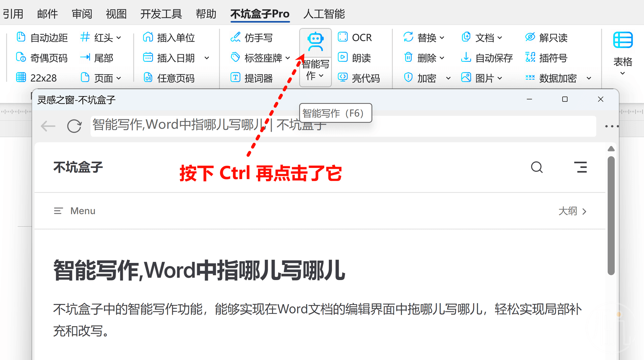Expand the 大纲 outline link
644x360 pixels.
[x=573, y=211]
